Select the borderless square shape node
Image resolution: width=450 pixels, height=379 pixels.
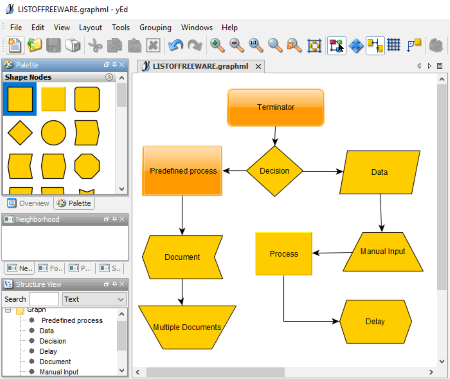pyautogui.click(x=53, y=99)
